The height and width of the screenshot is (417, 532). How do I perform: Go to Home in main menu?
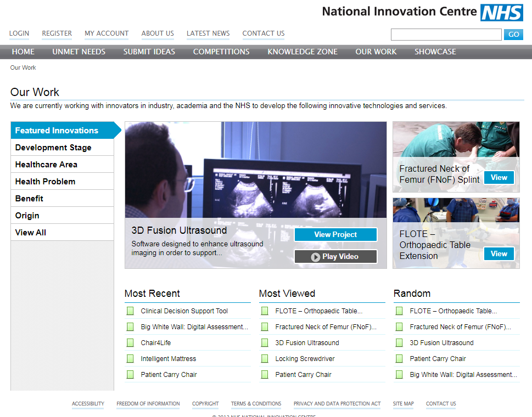point(23,52)
